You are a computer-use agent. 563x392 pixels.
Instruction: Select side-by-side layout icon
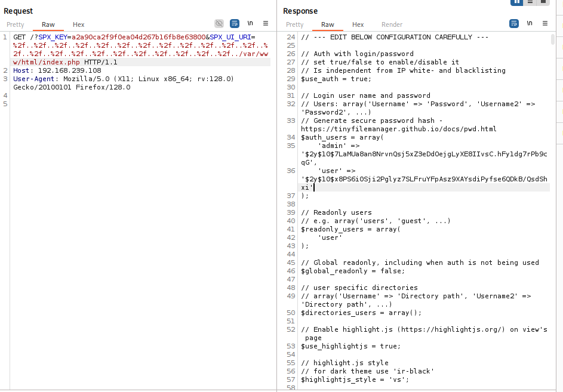click(x=516, y=2)
